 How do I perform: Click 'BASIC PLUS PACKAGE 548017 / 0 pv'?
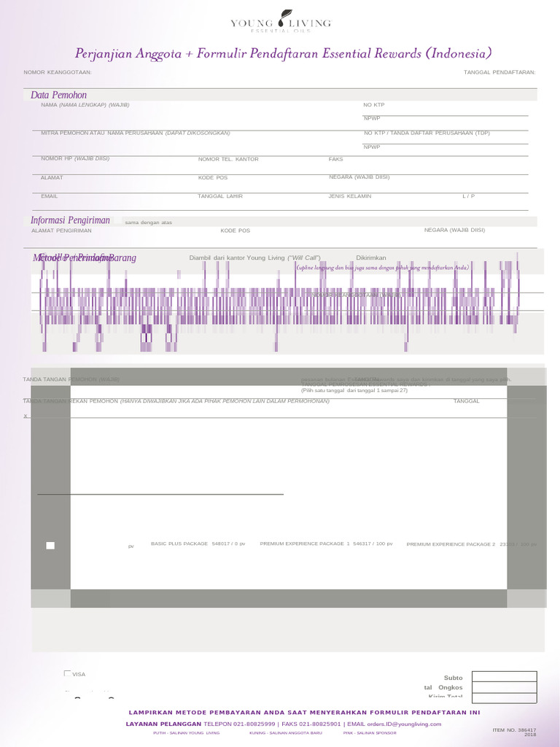click(198, 543)
